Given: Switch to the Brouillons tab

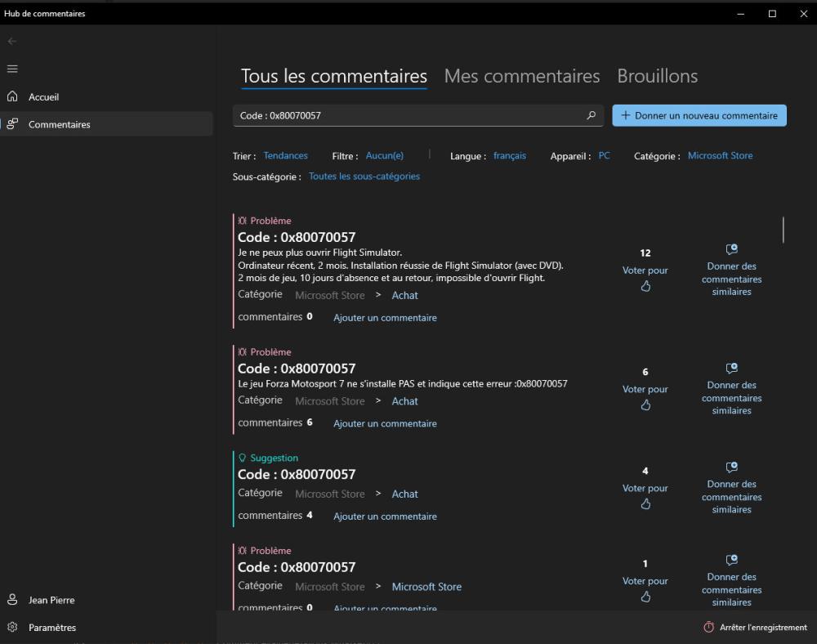Looking at the screenshot, I should click(657, 76).
